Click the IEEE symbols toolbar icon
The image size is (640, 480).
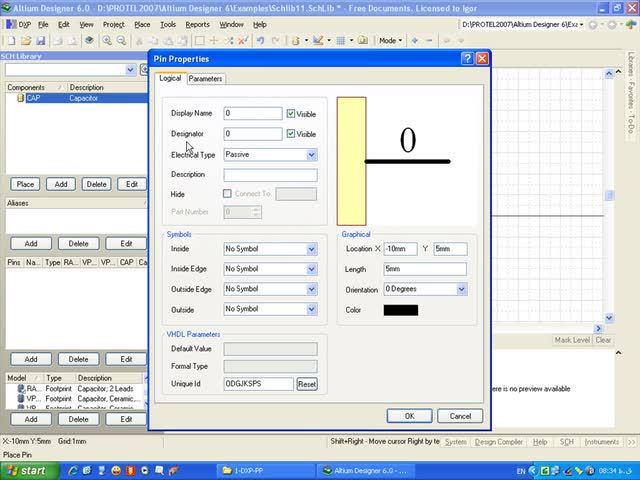click(296, 40)
